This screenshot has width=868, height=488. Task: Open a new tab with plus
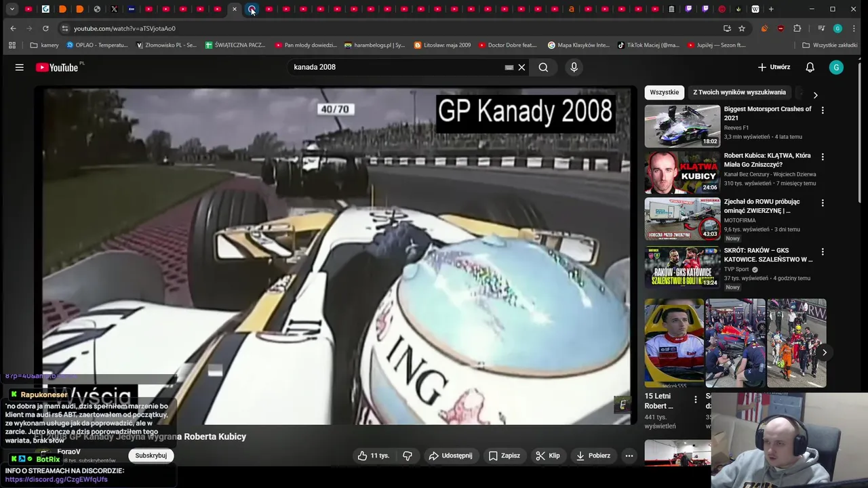click(x=771, y=9)
